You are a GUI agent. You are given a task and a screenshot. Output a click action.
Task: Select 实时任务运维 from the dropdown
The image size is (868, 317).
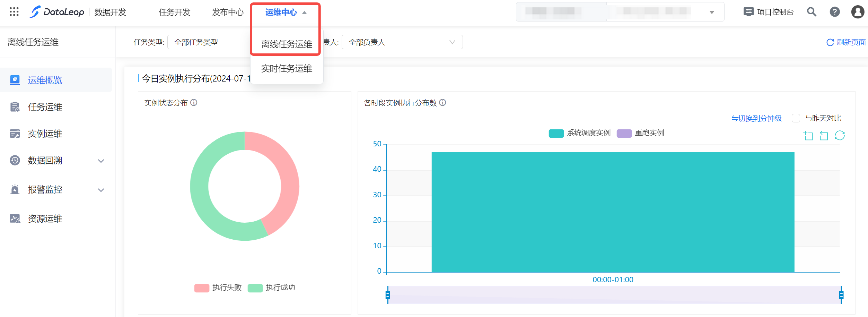tap(287, 68)
